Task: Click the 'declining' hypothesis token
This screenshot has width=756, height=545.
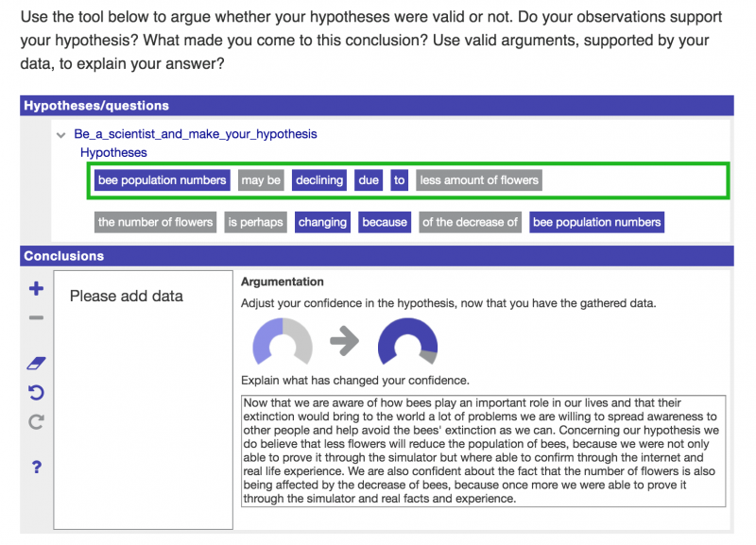Action: [319, 180]
